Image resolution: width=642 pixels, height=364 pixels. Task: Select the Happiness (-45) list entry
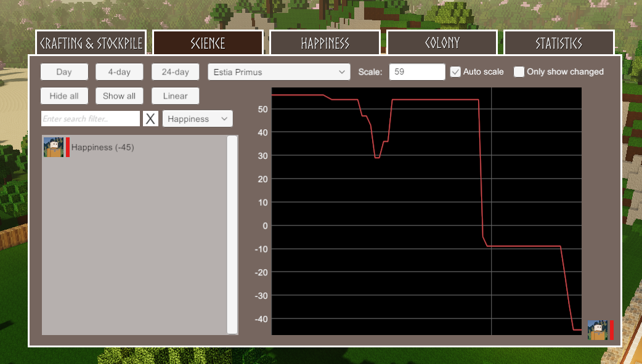134,147
